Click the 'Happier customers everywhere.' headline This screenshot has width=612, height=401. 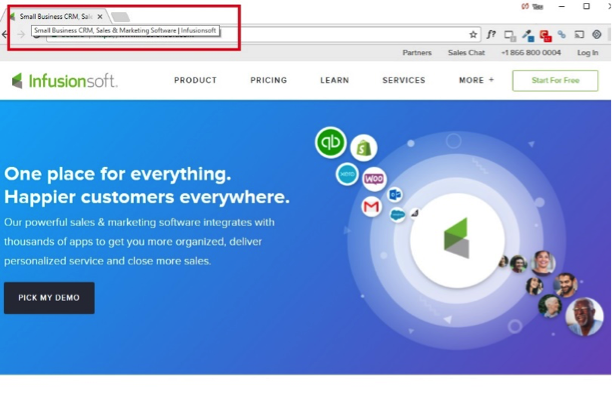tap(147, 197)
